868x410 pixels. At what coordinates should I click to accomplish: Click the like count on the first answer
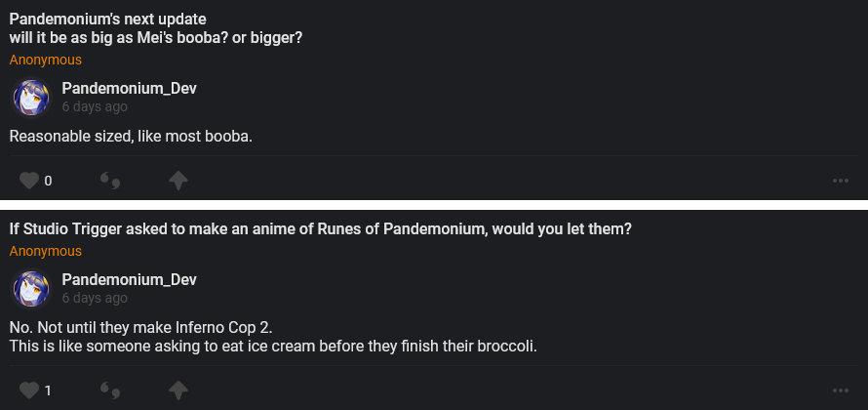coord(48,181)
